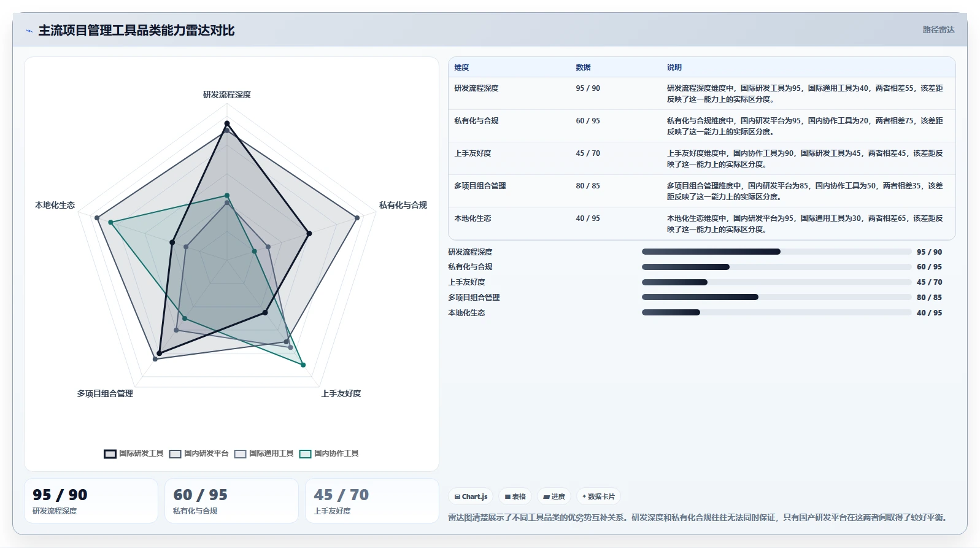Click the 本地化生态 radar axis label
This screenshot has height=548, width=980.
point(55,205)
